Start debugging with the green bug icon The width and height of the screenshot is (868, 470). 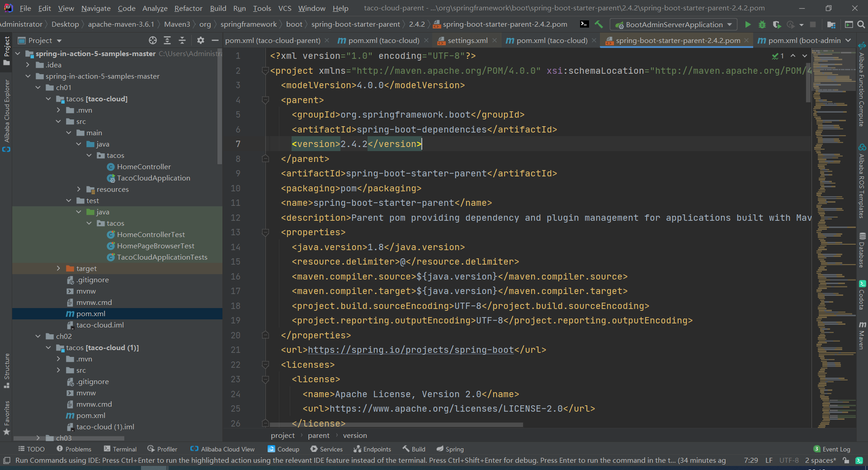(x=762, y=24)
